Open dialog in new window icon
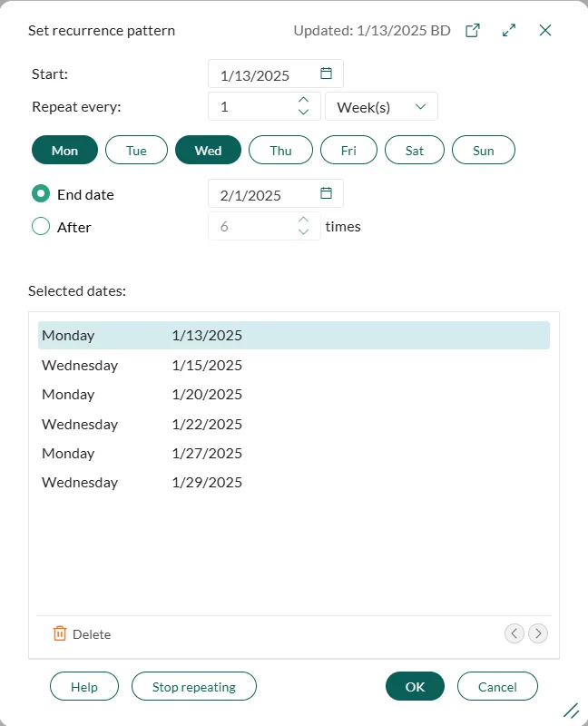Screen dimensions: 588x726 tap(473, 30)
